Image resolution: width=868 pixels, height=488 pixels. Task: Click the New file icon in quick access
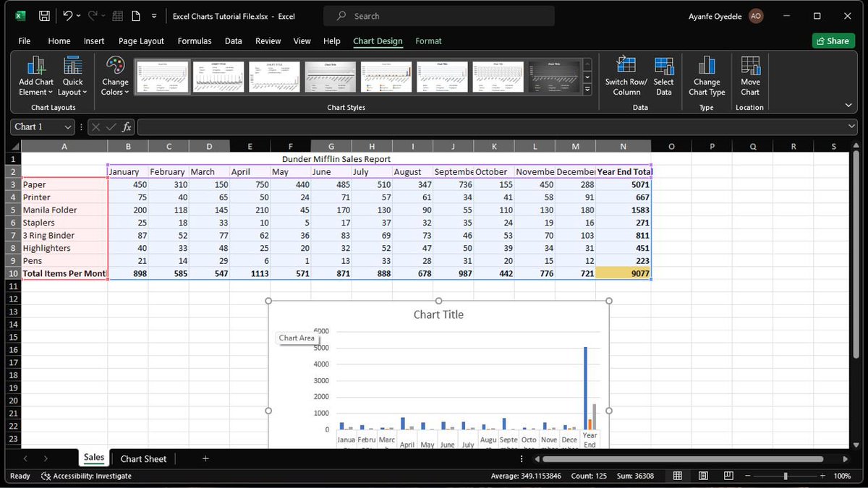tap(135, 15)
